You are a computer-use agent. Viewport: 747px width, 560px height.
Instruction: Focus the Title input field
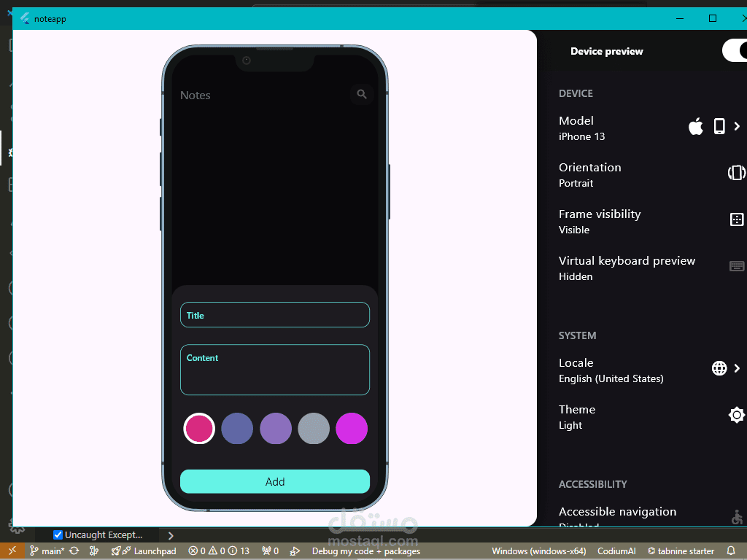(275, 315)
